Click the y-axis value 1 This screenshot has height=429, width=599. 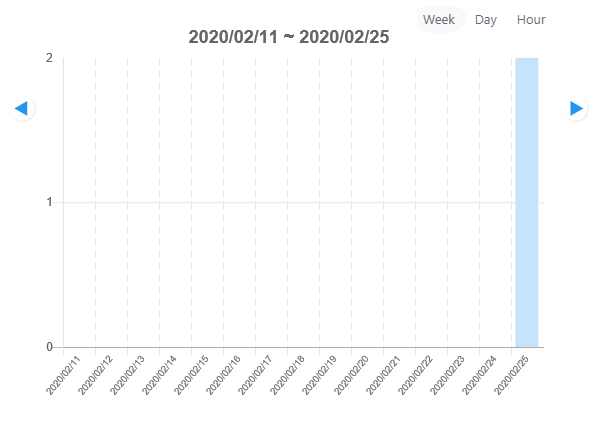(x=49, y=202)
